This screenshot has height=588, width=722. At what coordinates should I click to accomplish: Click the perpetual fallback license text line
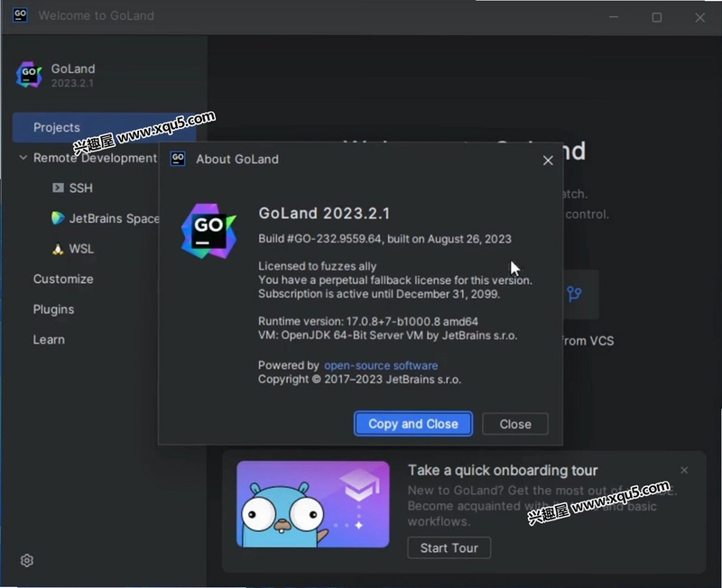[x=395, y=280]
